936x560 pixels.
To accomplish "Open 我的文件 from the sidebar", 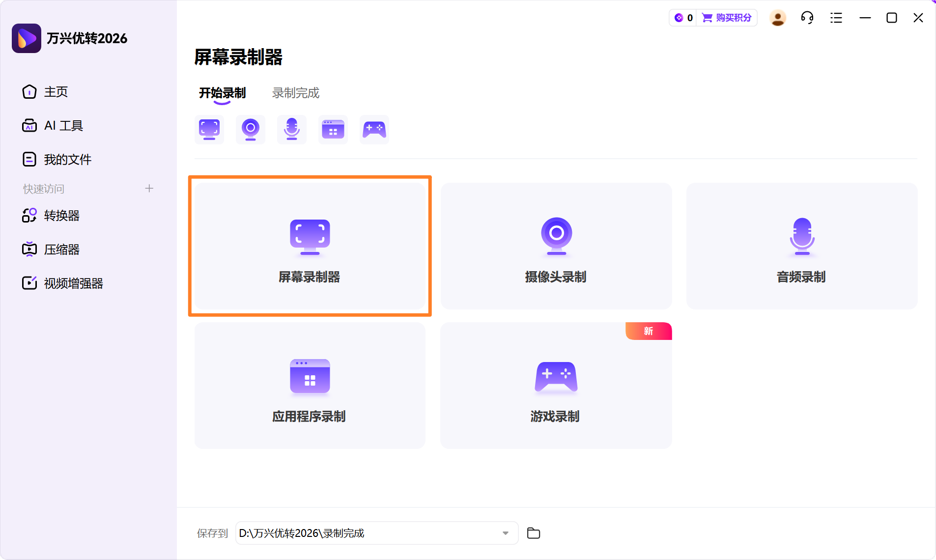I will coord(68,159).
